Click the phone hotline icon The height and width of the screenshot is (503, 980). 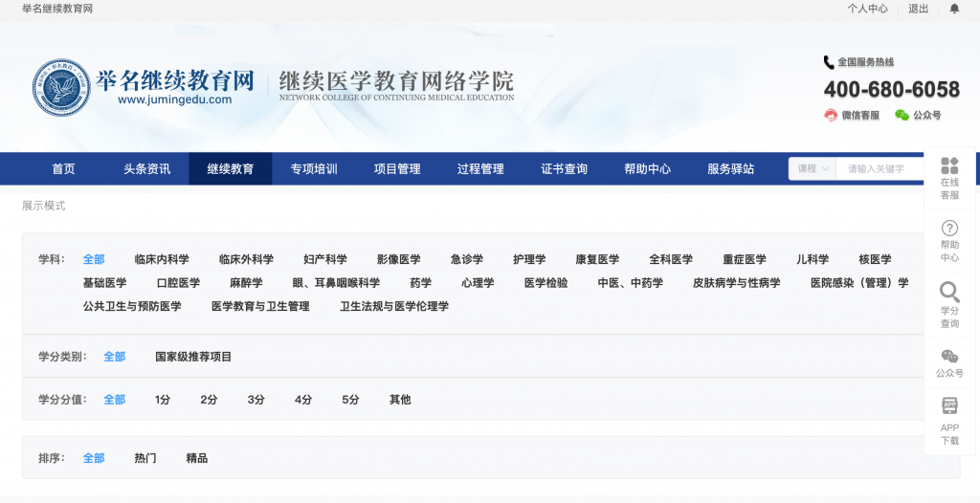tap(829, 62)
